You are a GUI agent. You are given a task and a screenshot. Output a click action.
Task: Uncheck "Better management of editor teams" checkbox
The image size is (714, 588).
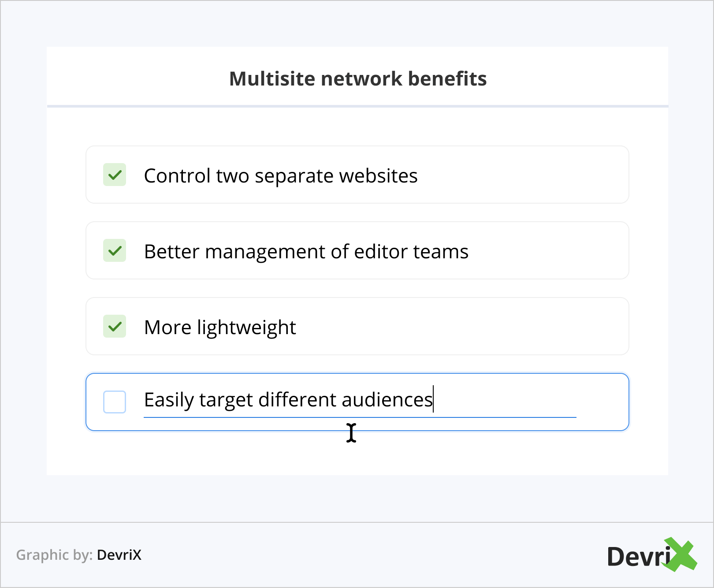pos(115,251)
